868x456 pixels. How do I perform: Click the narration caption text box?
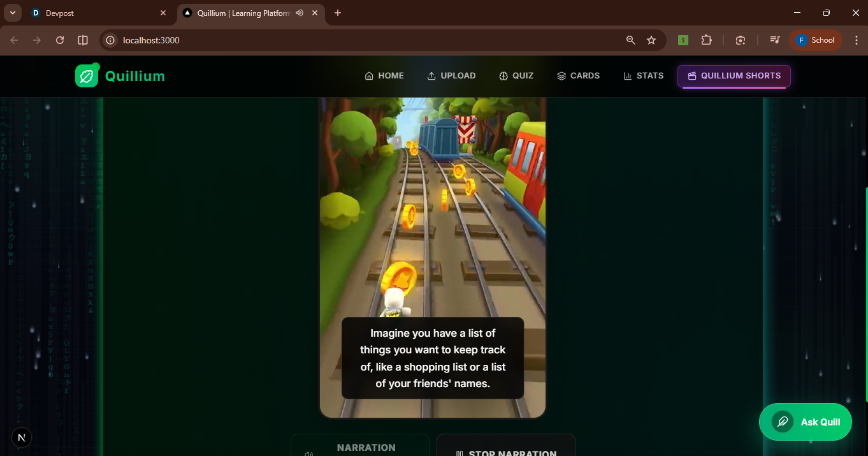pyautogui.click(x=433, y=358)
